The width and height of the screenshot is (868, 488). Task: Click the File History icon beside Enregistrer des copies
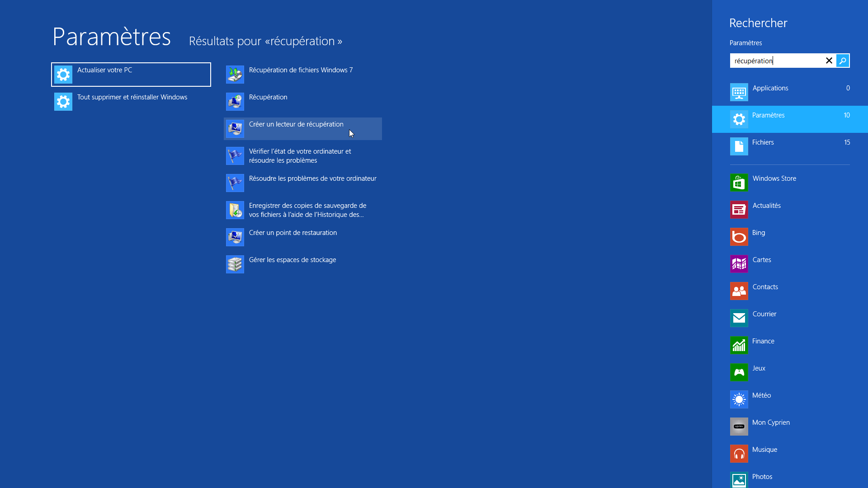[235, 210]
